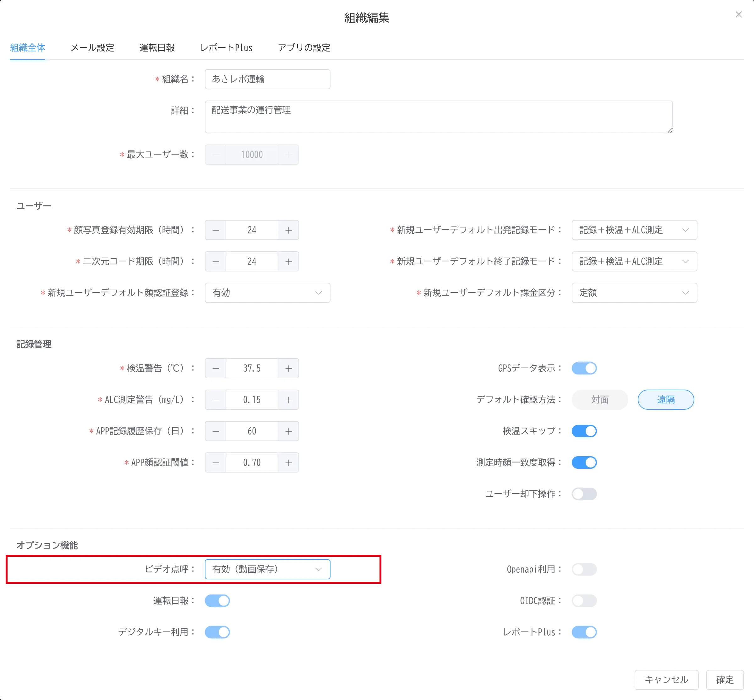The width and height of the screenshot is (754, 700).
Task: Enable the OIDC認証 switch
Action: point(584,601)
